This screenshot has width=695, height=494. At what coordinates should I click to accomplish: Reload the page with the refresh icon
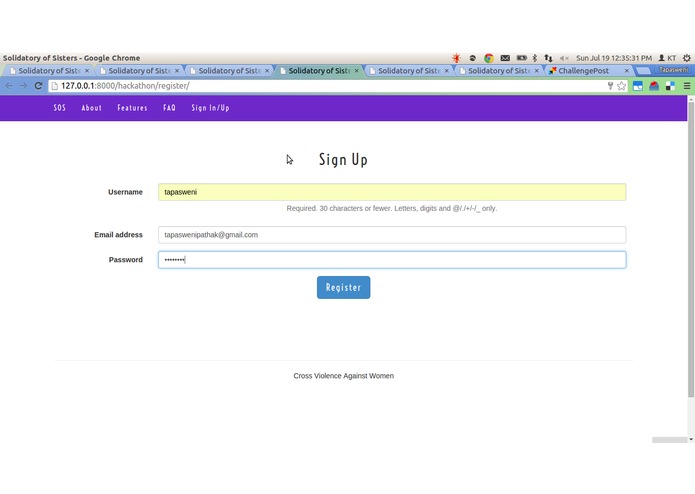point(38,86)
